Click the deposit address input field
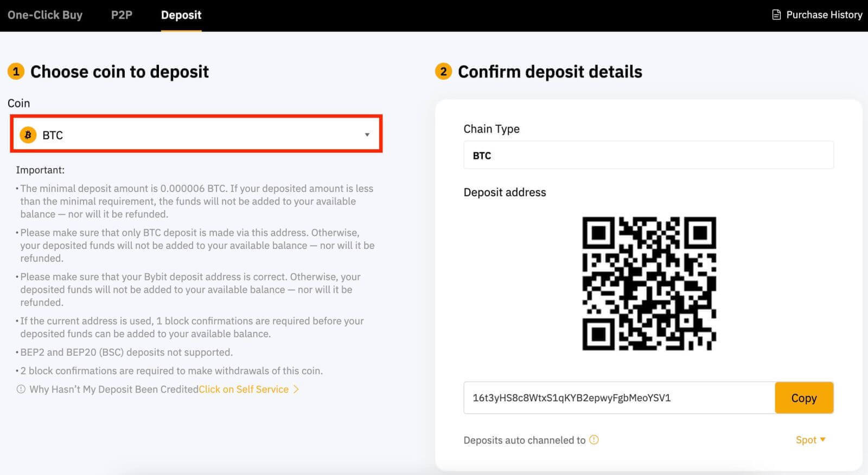The height and width of the screenshot is (475, 868). click(618, 397)
